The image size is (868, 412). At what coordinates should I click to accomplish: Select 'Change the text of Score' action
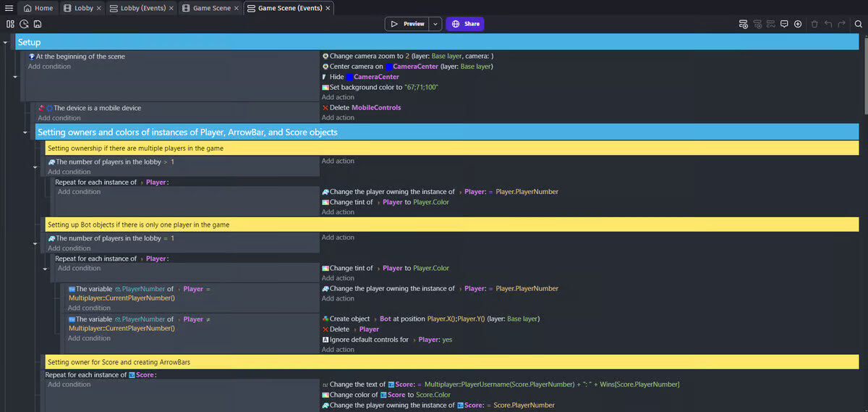point(500,384)
